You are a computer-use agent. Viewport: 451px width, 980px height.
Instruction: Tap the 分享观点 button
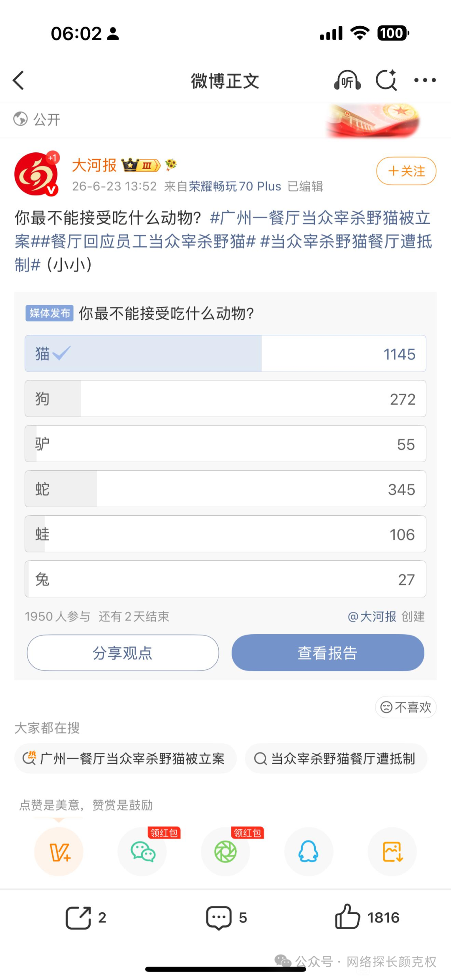point(123,653)
